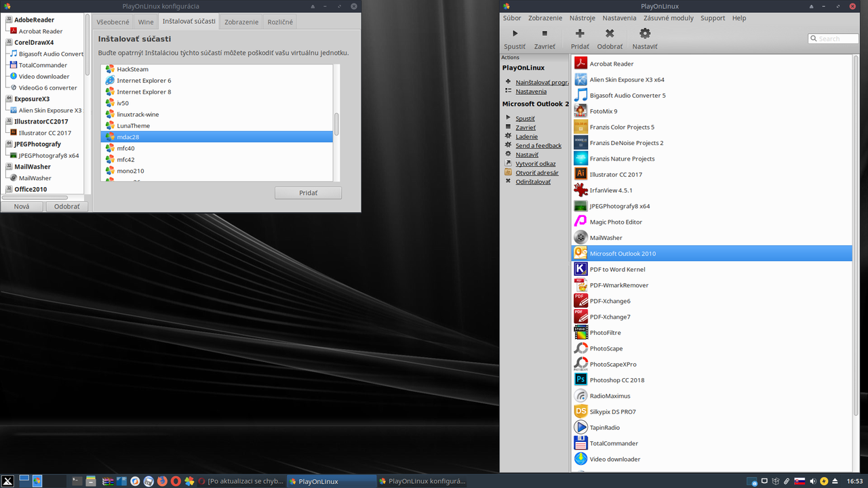This screenshot has height=488, width=868.
Task: Switch to the Wine tab
Action: [146, 22]
